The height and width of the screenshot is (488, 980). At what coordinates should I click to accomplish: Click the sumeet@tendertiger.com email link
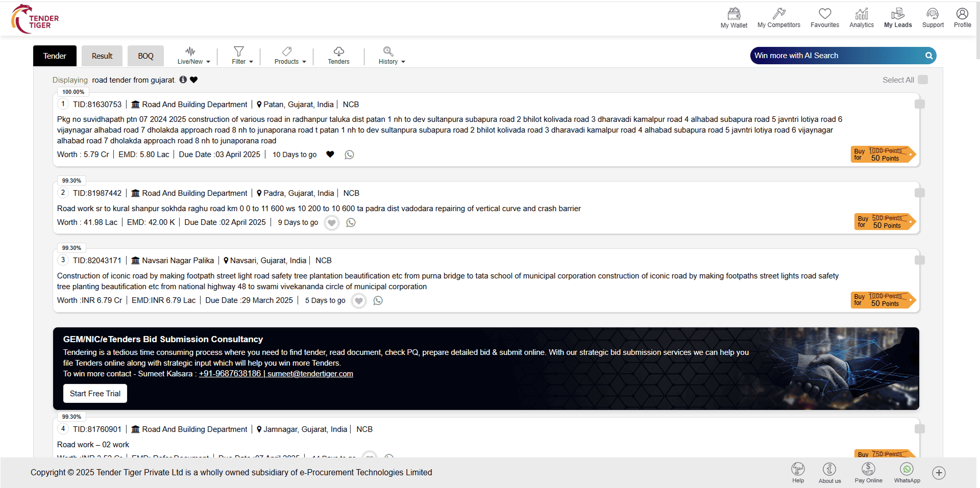click(310, 374)
